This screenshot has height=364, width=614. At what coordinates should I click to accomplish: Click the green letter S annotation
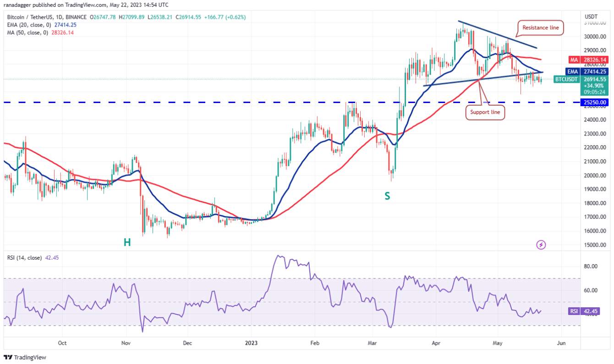tap(388, 196)
